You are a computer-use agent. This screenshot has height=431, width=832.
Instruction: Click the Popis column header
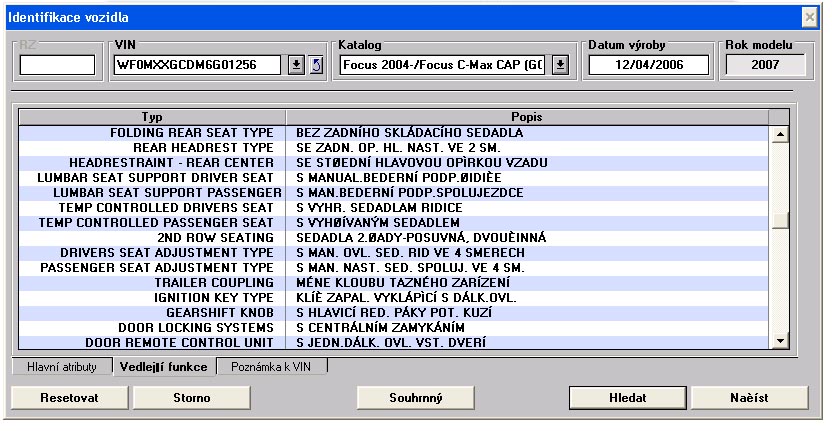point(527,117)
